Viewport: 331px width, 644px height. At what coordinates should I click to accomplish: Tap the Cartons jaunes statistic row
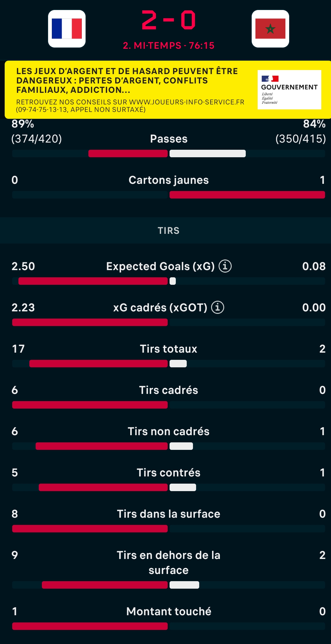[x=169, y=187]
